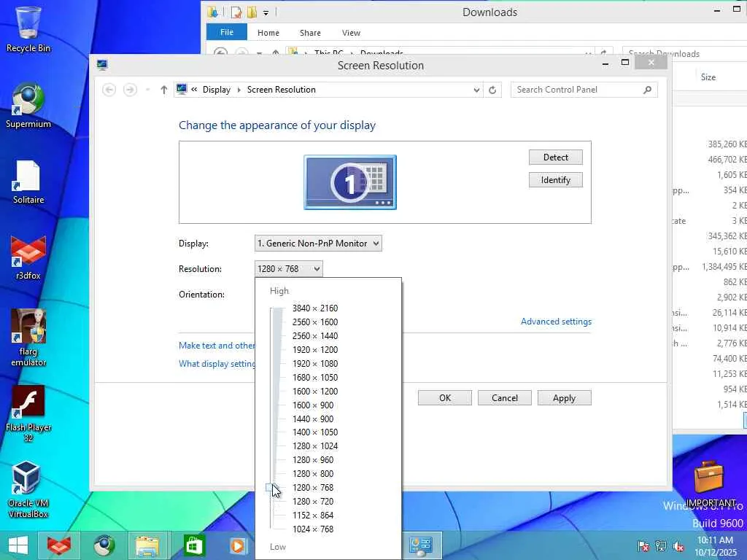Viewport: 747px width, 560px height.
Task: Set resolution to 3840 × 2160
Action: tap(315, 308)
